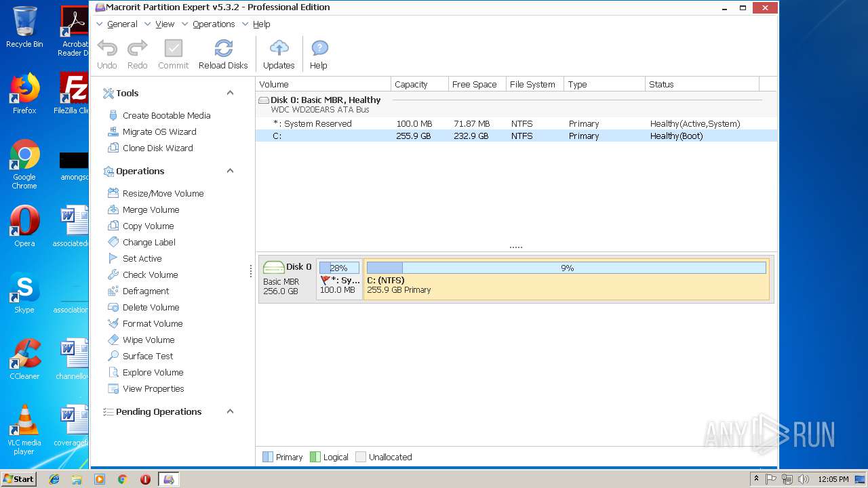Sort by the Status column header
This screenshot has width=868, height=488.
click(702, 84)
